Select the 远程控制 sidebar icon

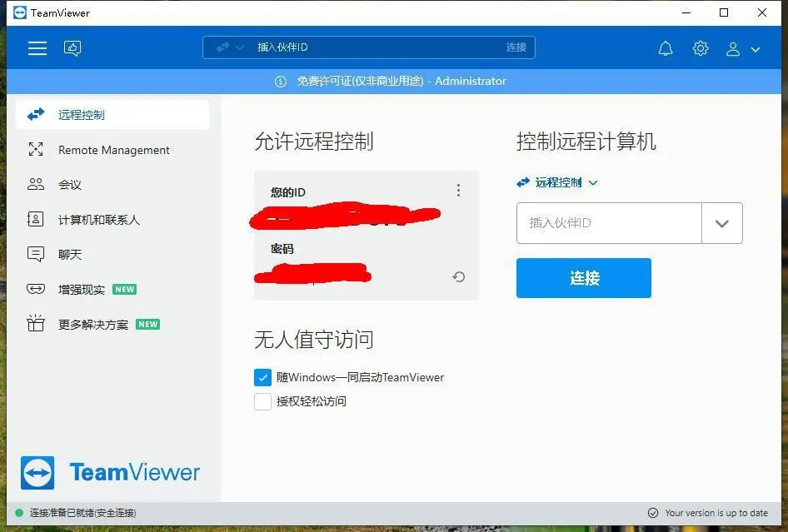[x=36, y=114]
